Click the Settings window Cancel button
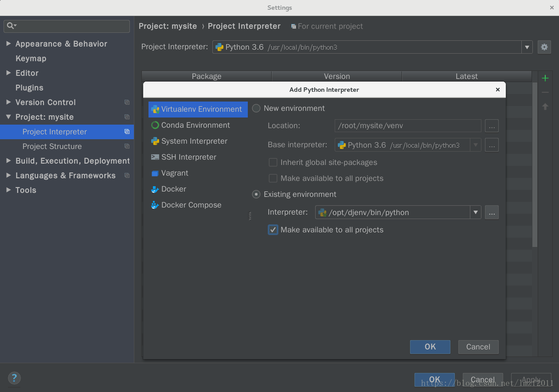This screenshot has width=559, height=392. pos(483,380)
